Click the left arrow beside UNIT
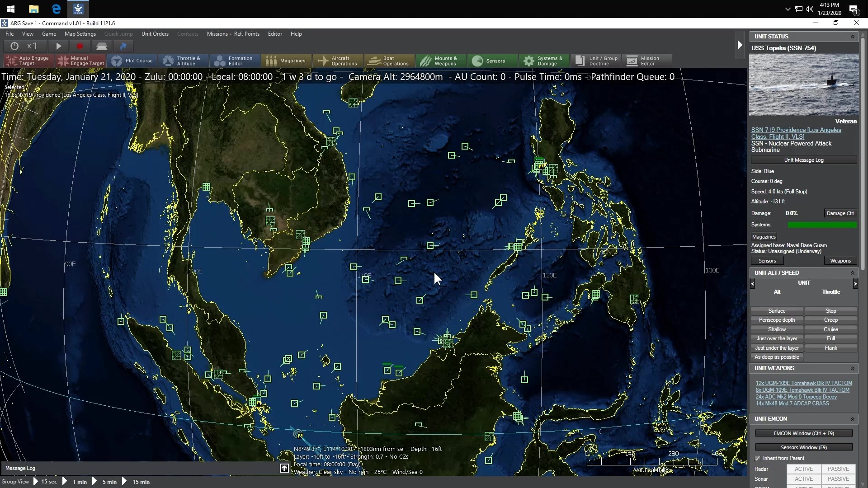Viewport: 868px width, 488px height. coord(753,284)
